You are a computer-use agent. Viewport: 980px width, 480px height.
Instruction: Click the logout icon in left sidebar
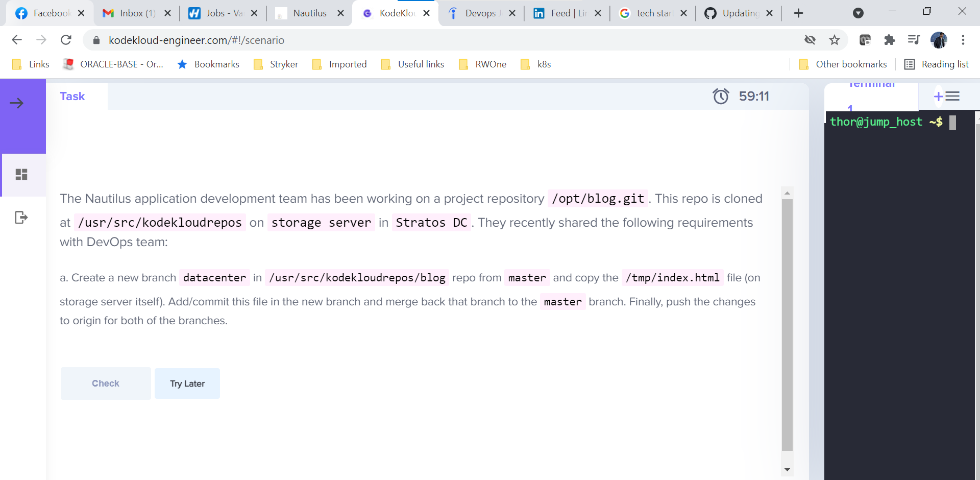coord(21,218)
